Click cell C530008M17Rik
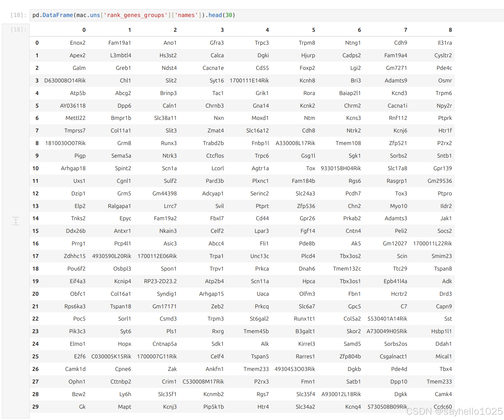This screenshot has height=420, width=504. tap(203, 382)
